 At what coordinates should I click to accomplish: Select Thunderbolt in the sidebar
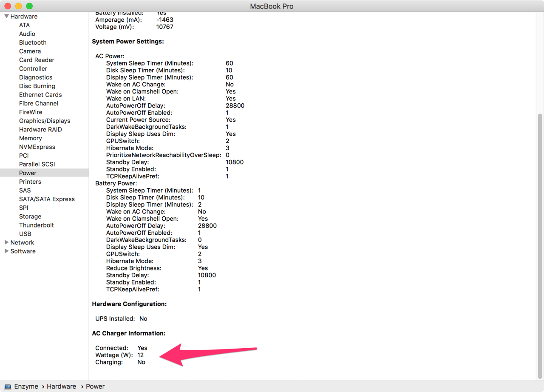37,225
